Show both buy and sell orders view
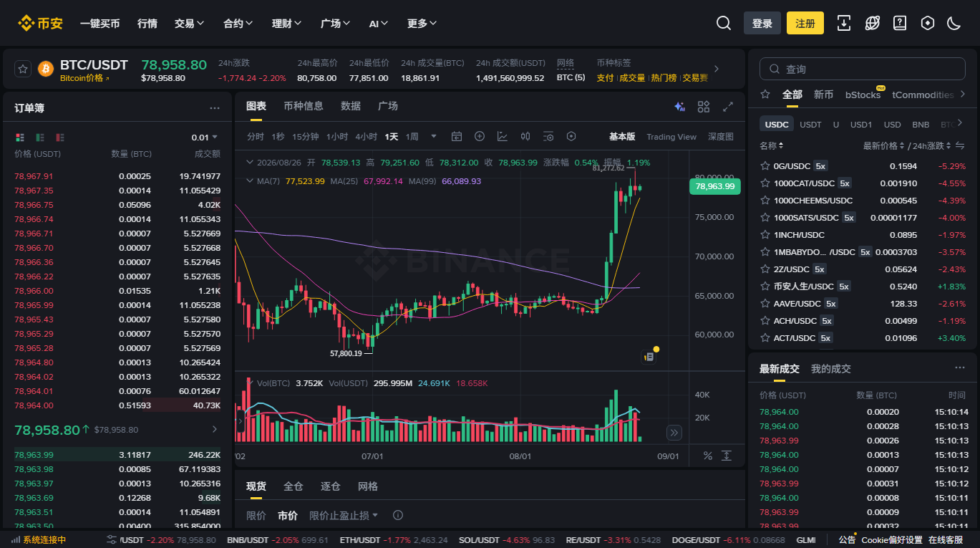Screen dimensions: 980x548 tap(20, 137)
